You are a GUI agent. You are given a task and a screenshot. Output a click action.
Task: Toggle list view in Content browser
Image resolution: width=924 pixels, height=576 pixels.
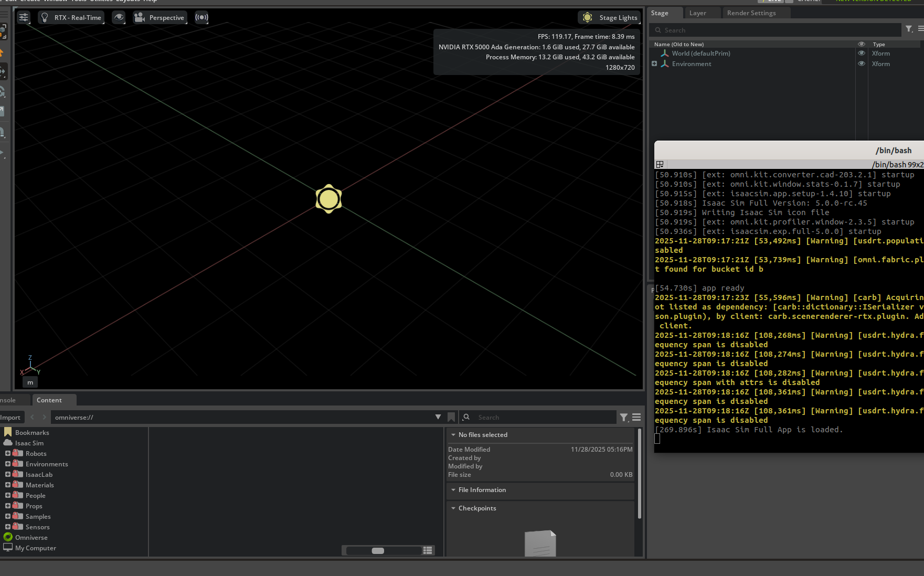[428, 550]
